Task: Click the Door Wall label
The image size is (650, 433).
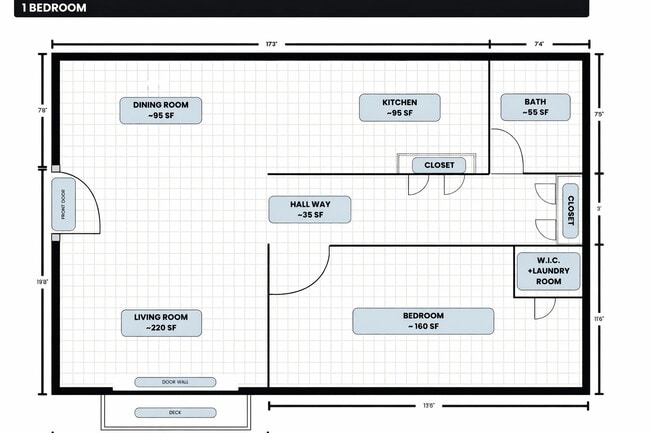Action: pyautogui.click(x=175, y=382)
